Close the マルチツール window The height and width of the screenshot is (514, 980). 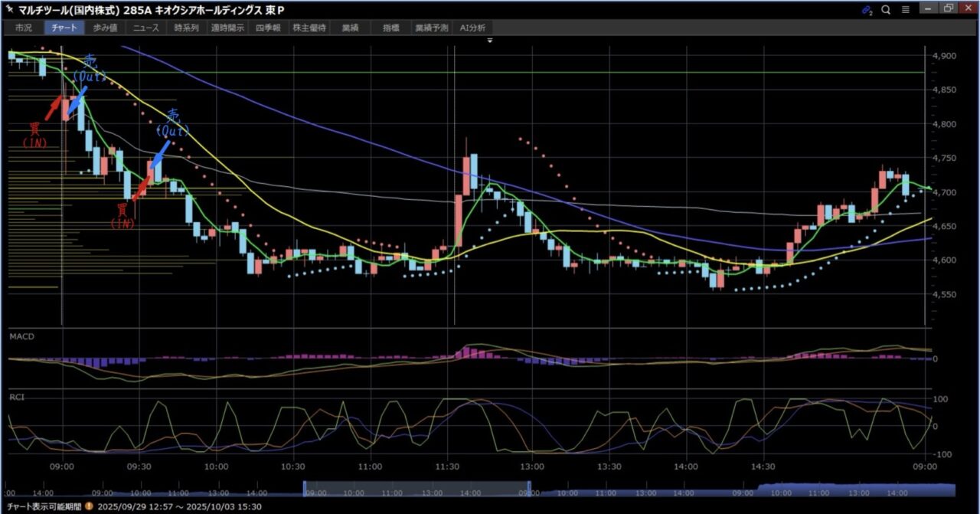click(x=968, y=9)
